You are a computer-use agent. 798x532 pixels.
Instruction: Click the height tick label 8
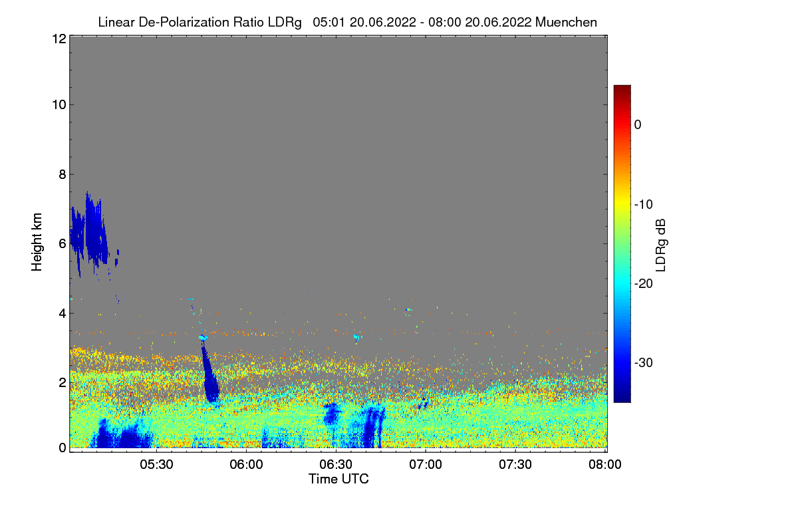coord(62,174)
